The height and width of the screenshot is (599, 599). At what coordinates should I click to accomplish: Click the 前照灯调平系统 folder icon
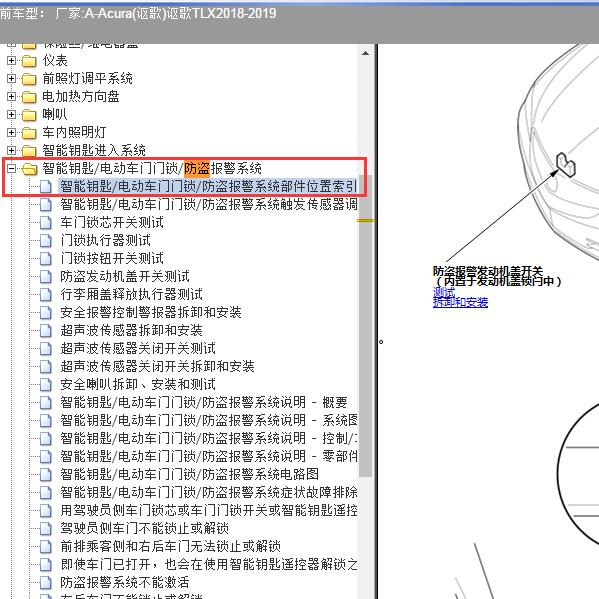point(29,79)
